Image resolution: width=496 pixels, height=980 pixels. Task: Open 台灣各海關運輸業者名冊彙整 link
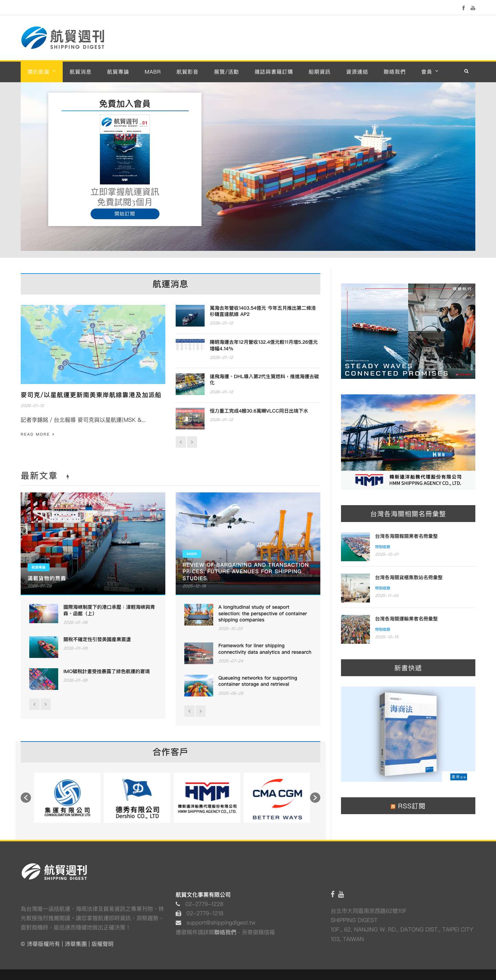(x=406, y=619)
